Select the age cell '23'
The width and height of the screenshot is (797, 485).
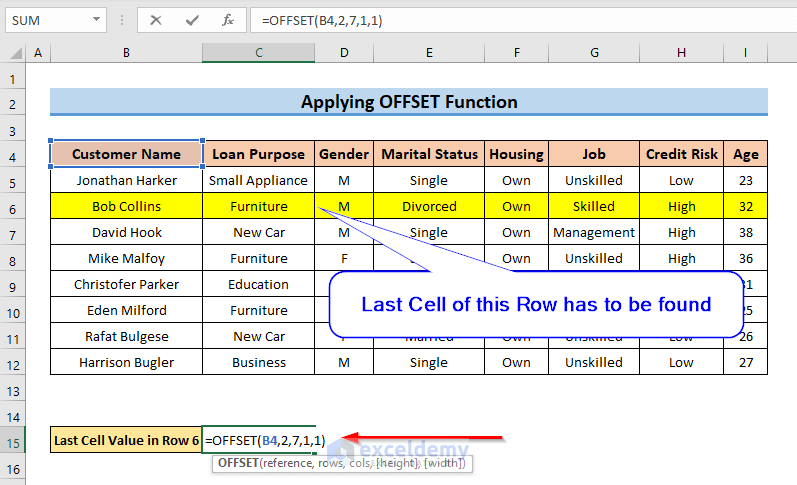click(x=745, y=180)
